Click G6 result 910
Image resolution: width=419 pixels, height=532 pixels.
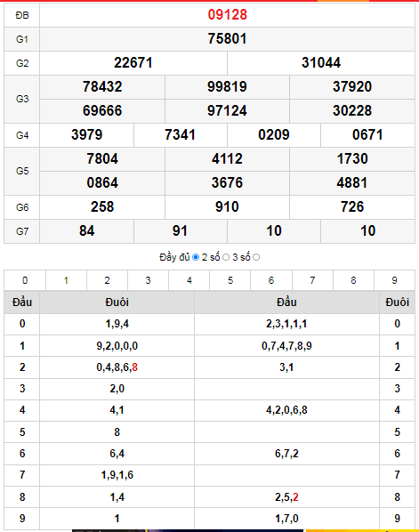click(228, 207)
